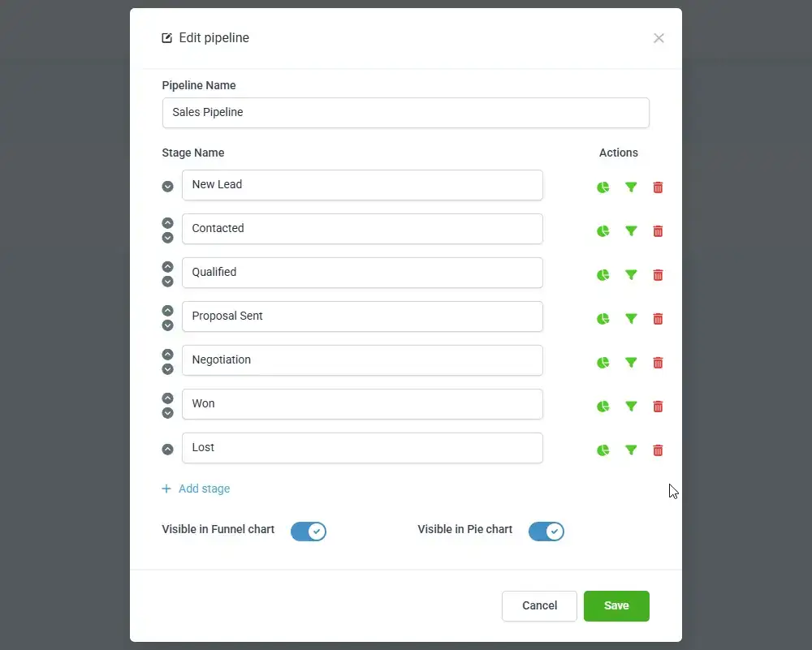The height and width of the screenshot is (650, 812).
Task: Save the pipeline changes
Action: coord(616,606)
